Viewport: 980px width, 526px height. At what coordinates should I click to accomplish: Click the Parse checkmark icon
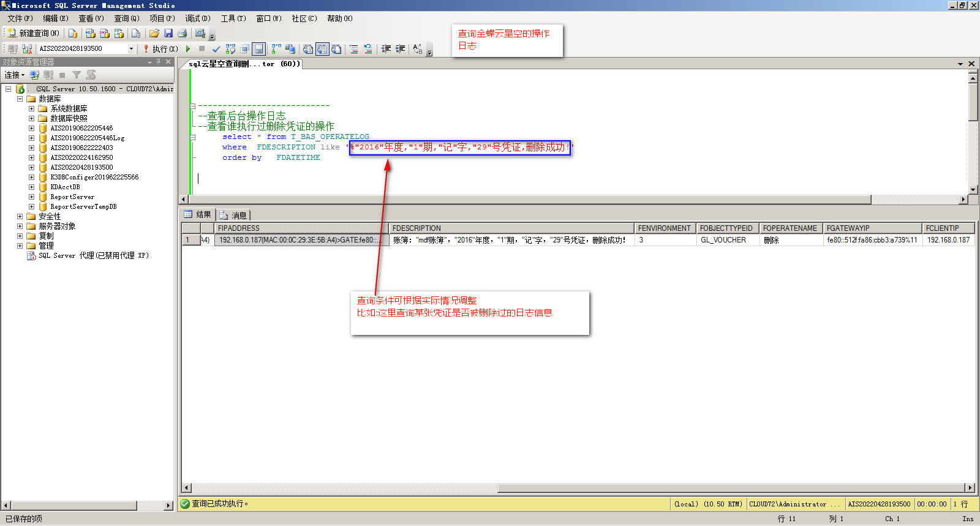pyautogui.click(x=216, y=49)
